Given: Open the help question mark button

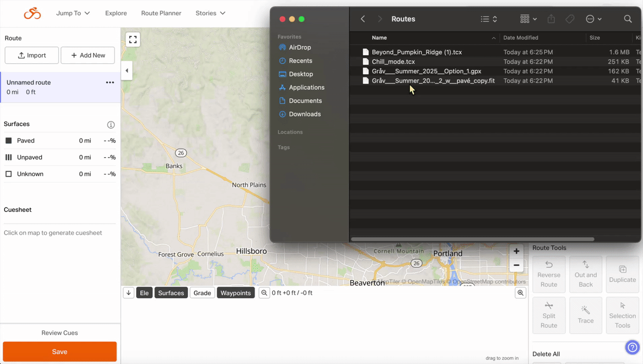Looking at the screenshot, I should (x=632, y=347).
